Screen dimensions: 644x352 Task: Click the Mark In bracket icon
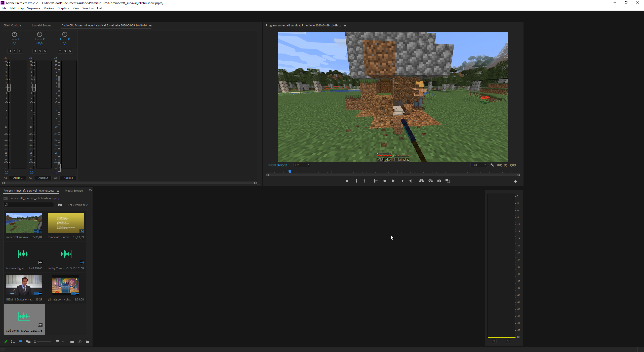(x=356, y=181)
